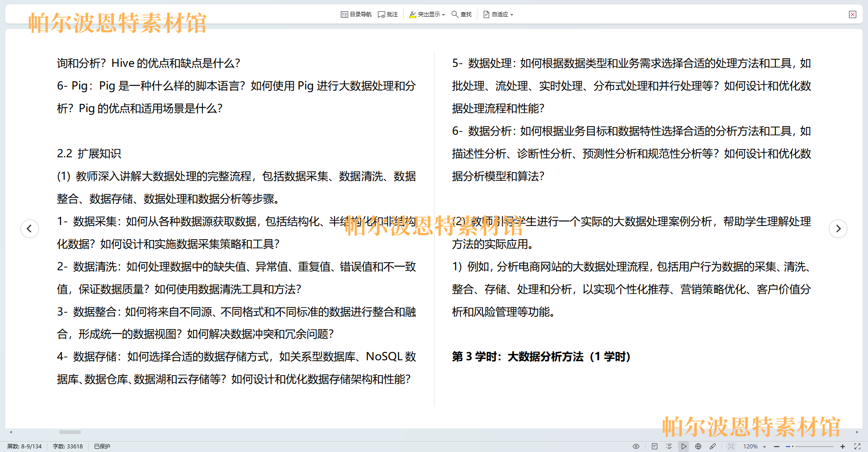Enter full screen with the expand icon
868x452 pixels.
pyautogui.click(x=857, y=446)
